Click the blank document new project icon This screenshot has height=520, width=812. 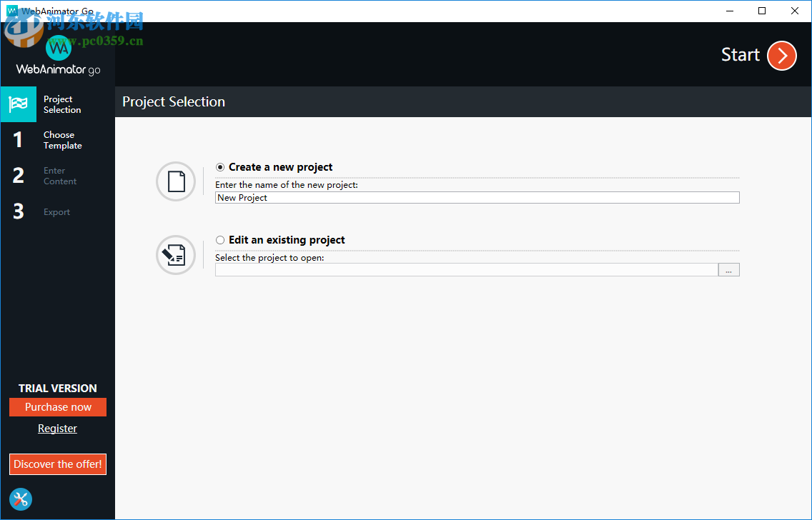coord(176,181)
